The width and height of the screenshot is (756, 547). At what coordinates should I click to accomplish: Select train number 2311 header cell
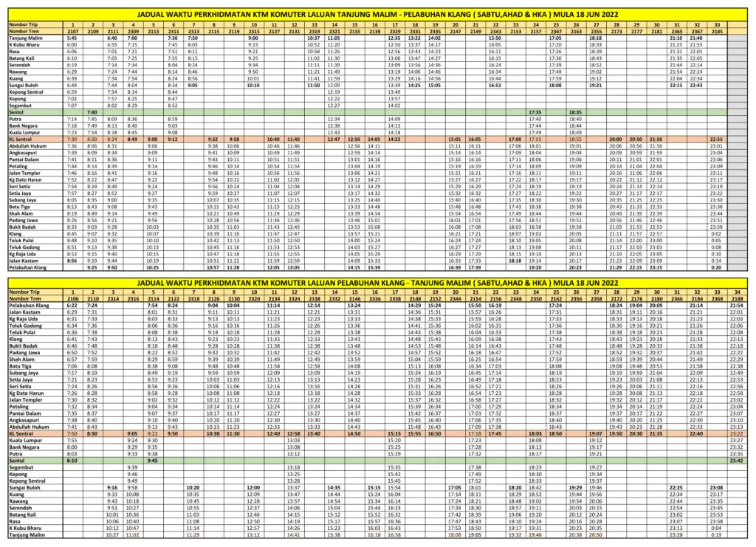click(173, 31)
